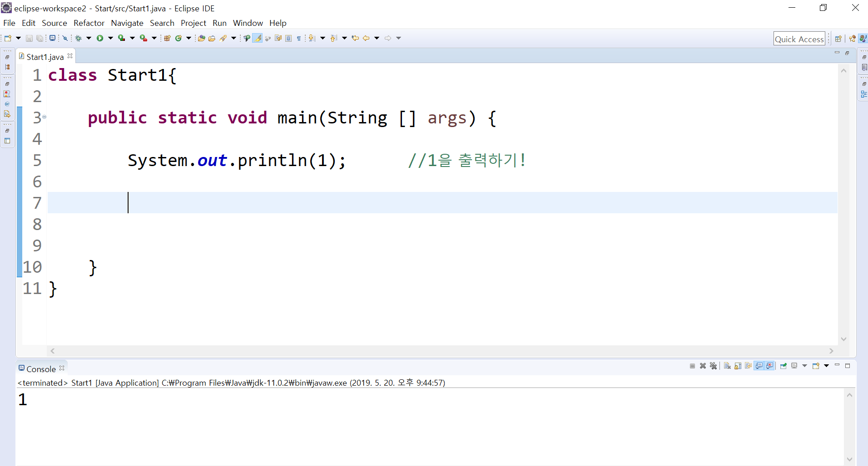868x466 pixels.
Task: Click the Outline view icon in right sidebar
Action: [x=864, y=94]
